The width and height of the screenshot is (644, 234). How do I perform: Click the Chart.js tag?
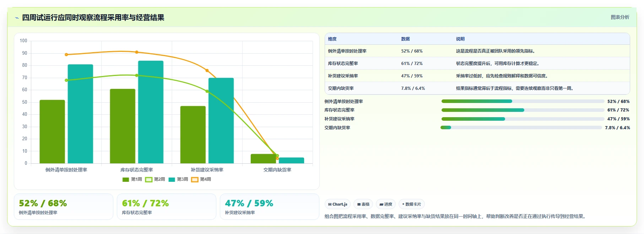coord(338,204)
